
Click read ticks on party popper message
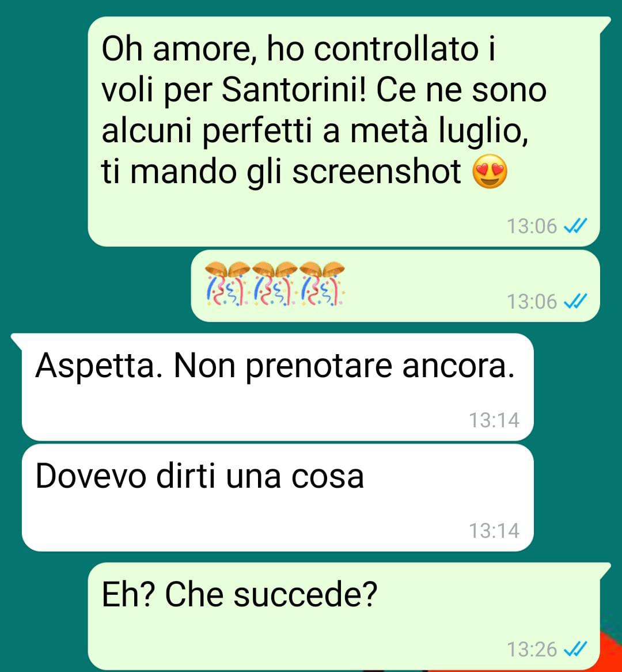point(575,302)
